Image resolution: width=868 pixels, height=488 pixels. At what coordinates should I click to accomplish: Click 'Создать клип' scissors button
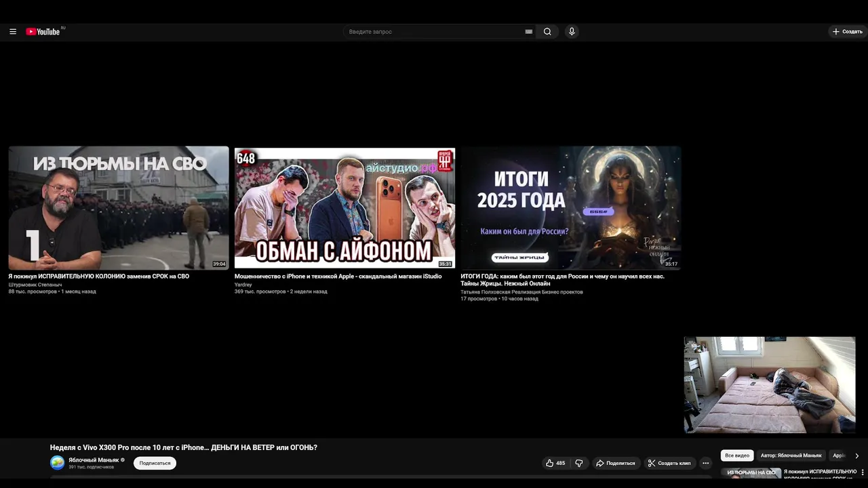[669, 463]
